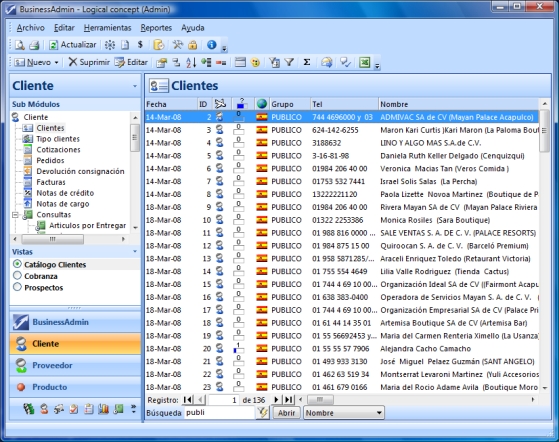The height and width of the screenshot is (442, 559).
Task: Click the padlock icon in toolbar
Action: click(x=193, y=45)
